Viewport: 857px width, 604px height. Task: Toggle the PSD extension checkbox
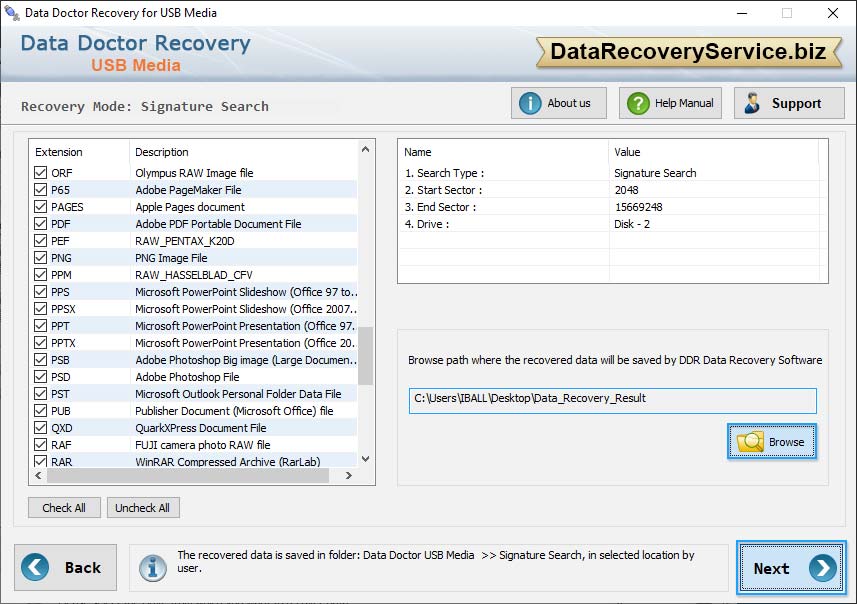click(x=40, y=377)
